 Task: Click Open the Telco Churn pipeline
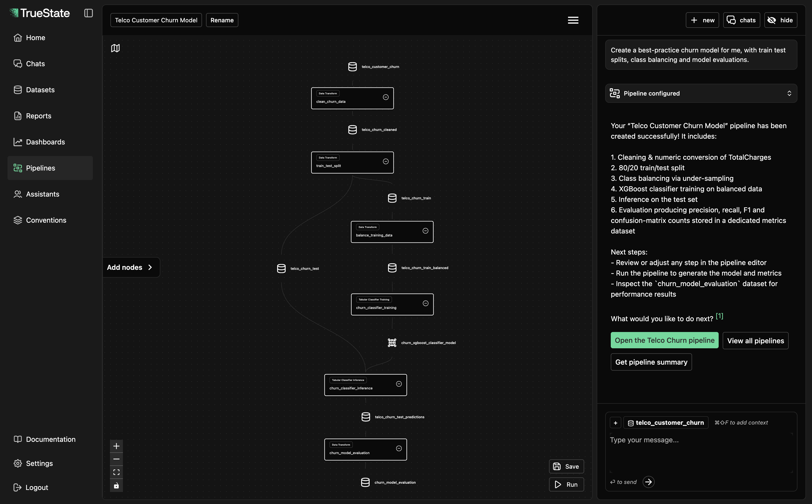coord(664,340)
